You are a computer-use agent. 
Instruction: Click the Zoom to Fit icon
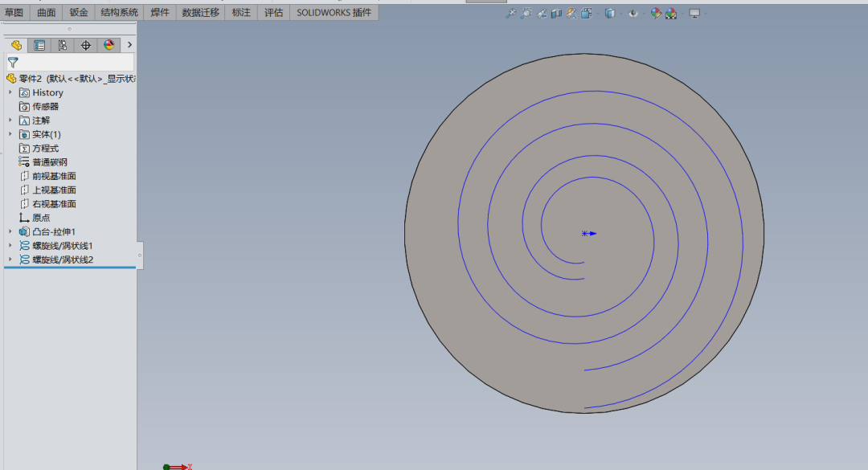click(510, 14)
